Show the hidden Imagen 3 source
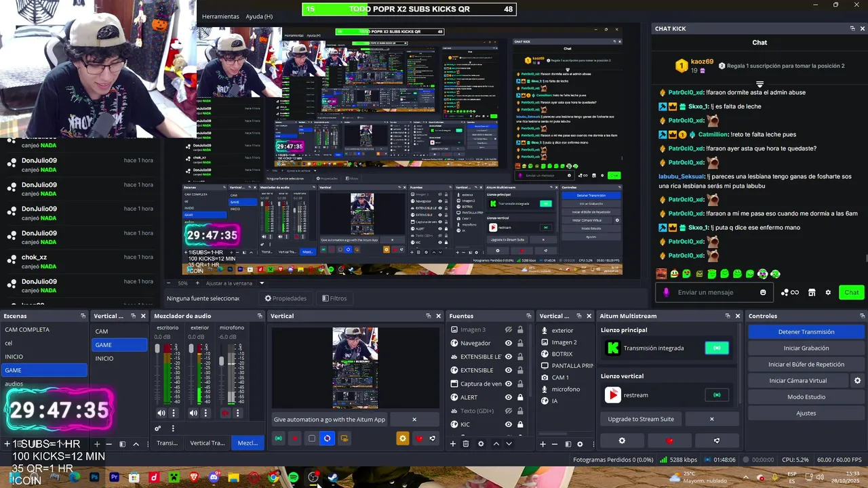Screen dimensions: 868x488 (508, 329)
